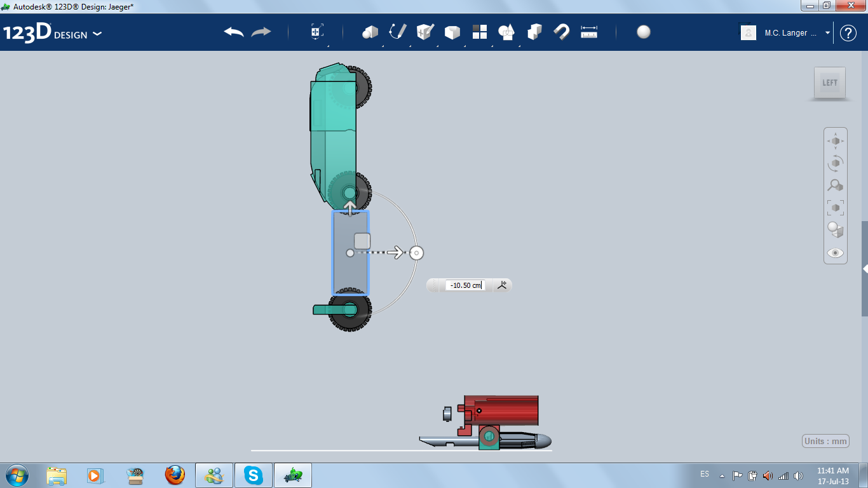Open the Primitives shapes tool
Viewport: 868px width, 488px height.
[x=370, y=32]
